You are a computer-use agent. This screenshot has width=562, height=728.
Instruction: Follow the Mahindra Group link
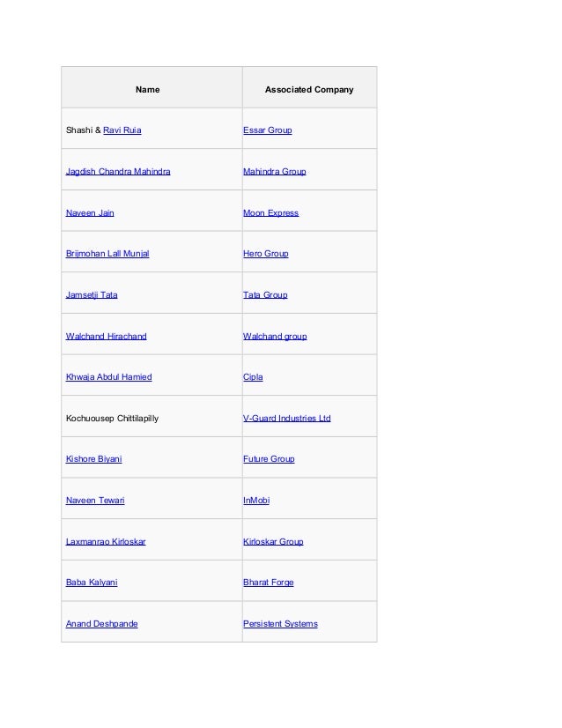click(x=274, y=171)
